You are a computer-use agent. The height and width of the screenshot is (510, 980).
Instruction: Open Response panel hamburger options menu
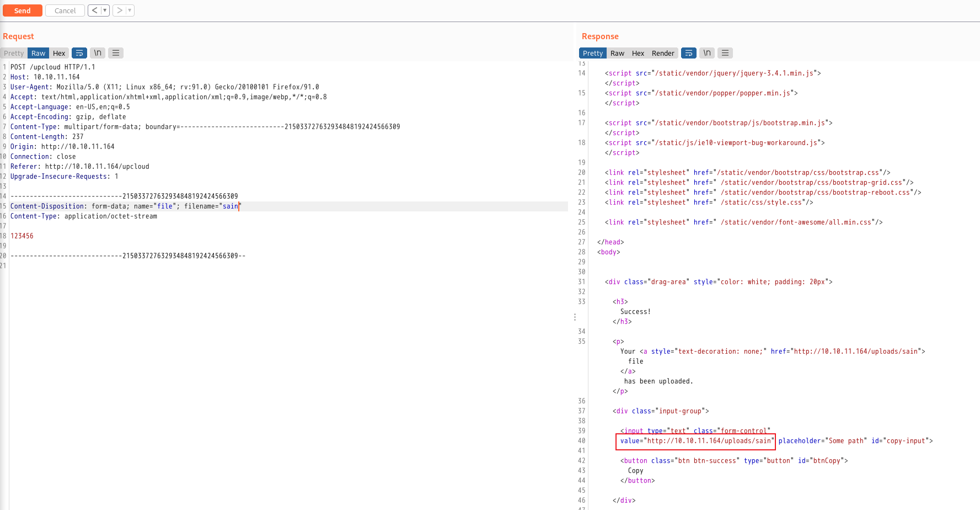click(x=725, y=53)
